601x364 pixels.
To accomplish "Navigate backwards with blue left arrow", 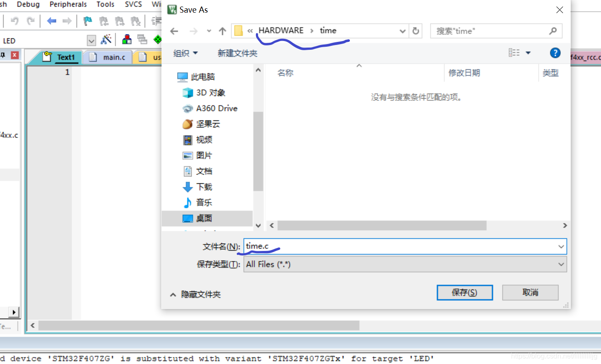I will [x=52, y=21].
